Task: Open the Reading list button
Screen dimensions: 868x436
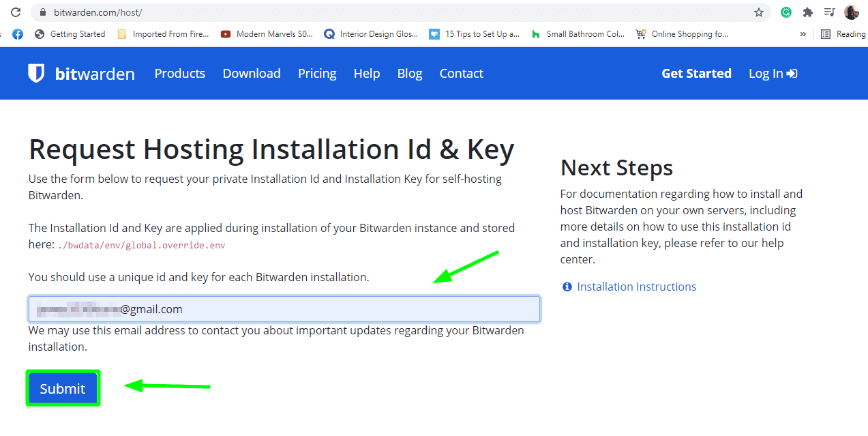Action: coord(843,34)
